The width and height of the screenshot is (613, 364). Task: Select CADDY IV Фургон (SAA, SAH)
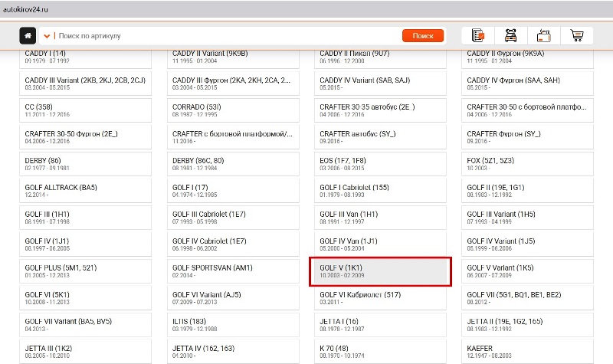coord(527,84)
